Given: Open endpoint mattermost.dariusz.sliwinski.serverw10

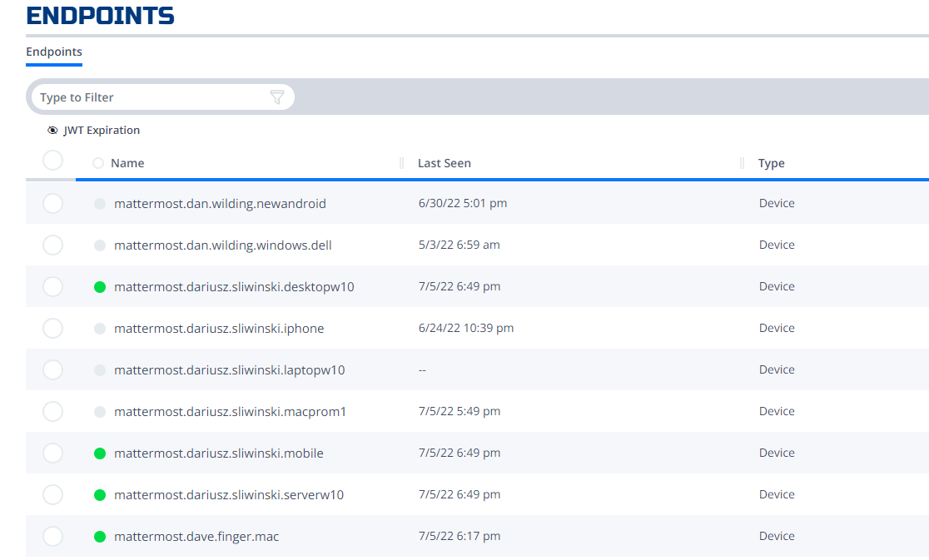Looking at the screenshot, I should (229, 495).
